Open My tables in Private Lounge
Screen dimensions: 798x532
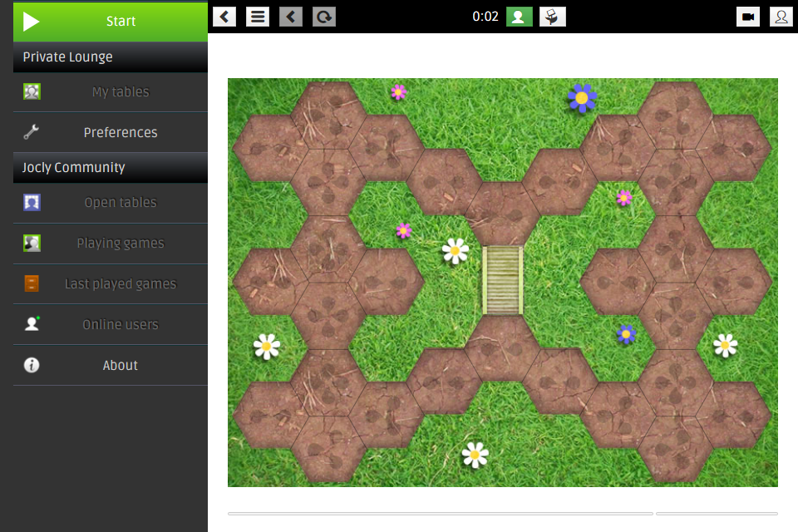[120, 92]
